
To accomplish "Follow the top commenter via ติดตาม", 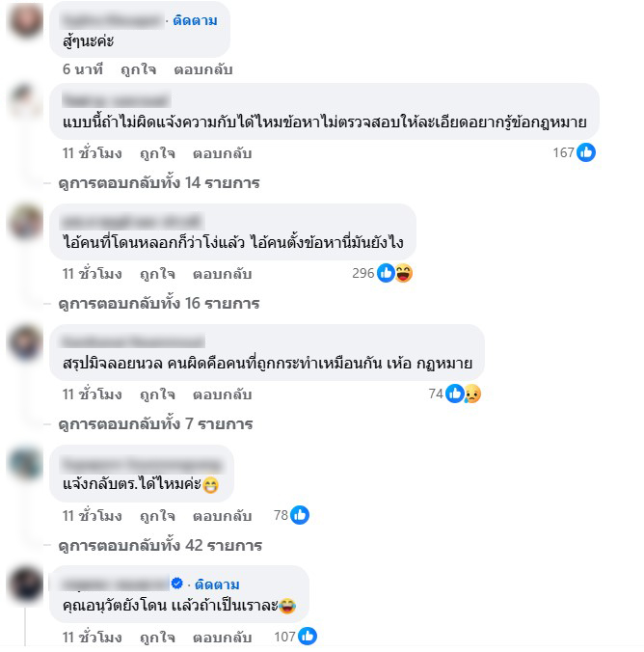I will [x=195, y=20].
